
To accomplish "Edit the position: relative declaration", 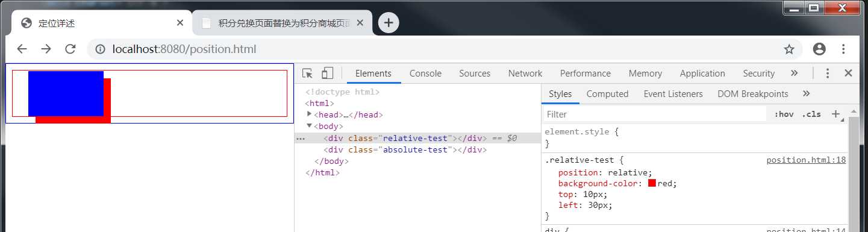I will pyautogui.click(x=605, y=172).
